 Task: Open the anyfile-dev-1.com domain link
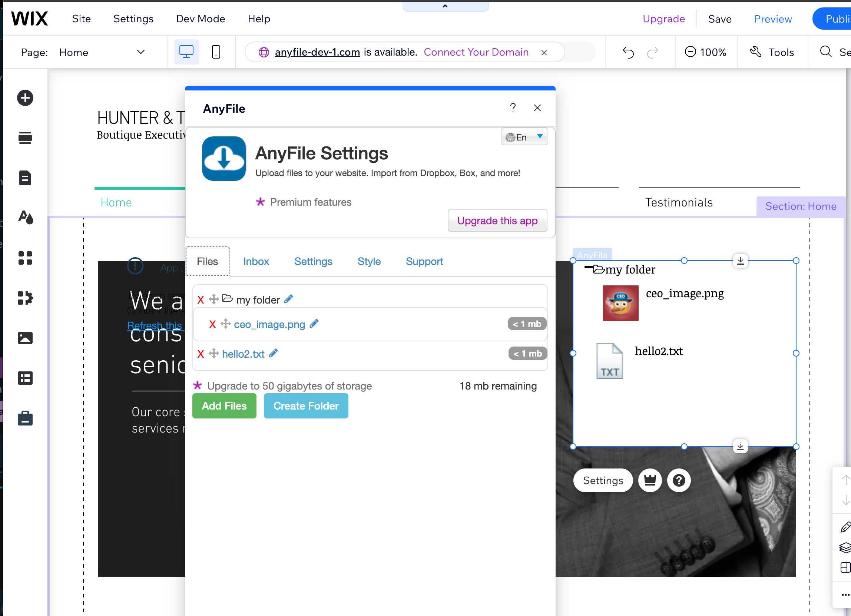[317, 52]
